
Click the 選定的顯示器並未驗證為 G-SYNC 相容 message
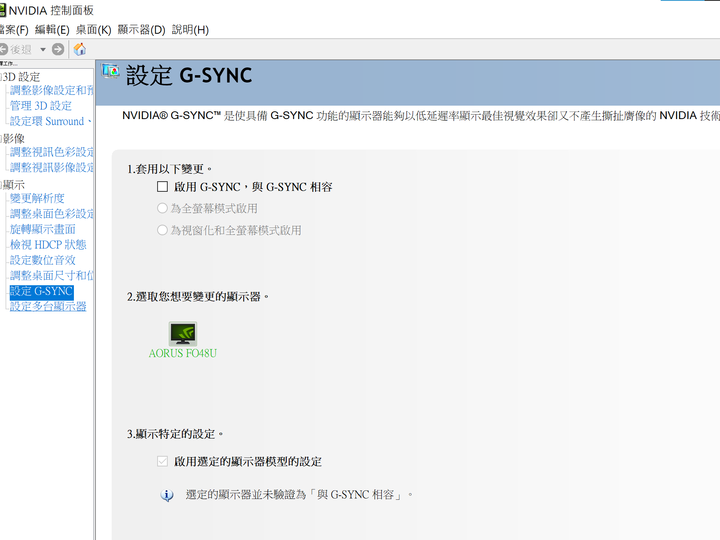tap(299, 495)
